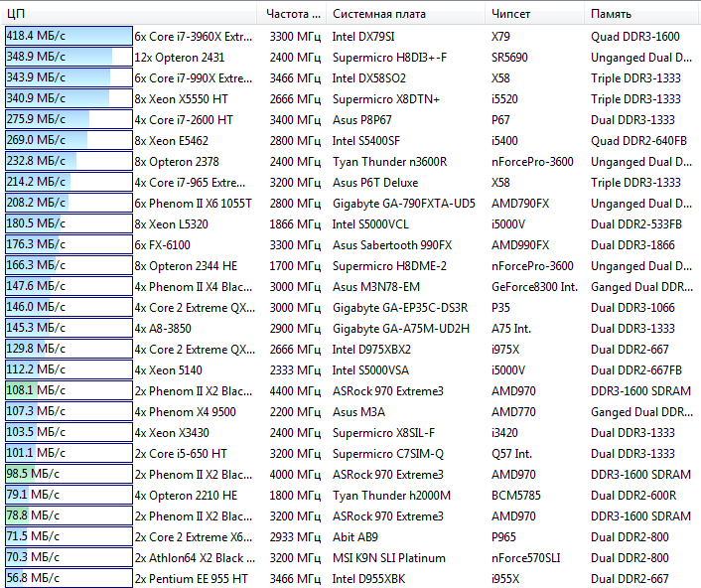Click '2x Core 2 Extreme X6...' row
This screenshot has height=588, width=701.
(x=194, y=537)
